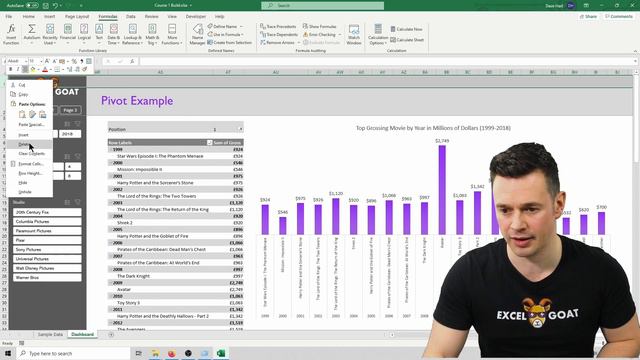Screen dimensions: 640x360
Task: Open the Comments pane
Action: (x=619, y=16)
